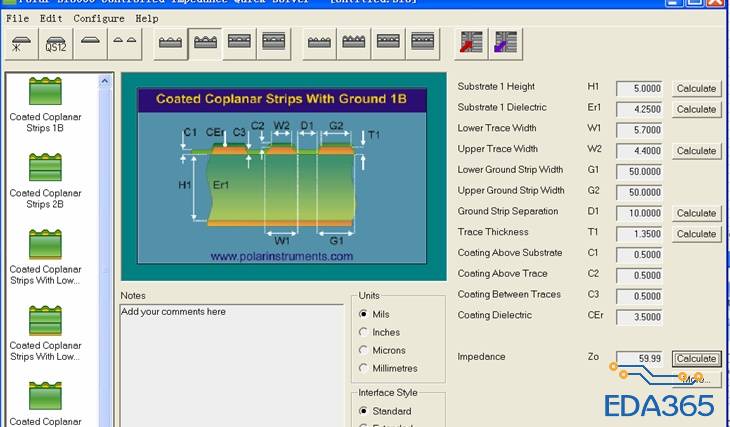Open the Configure menu
Screen dimensions: 730x427
[99, 19]
